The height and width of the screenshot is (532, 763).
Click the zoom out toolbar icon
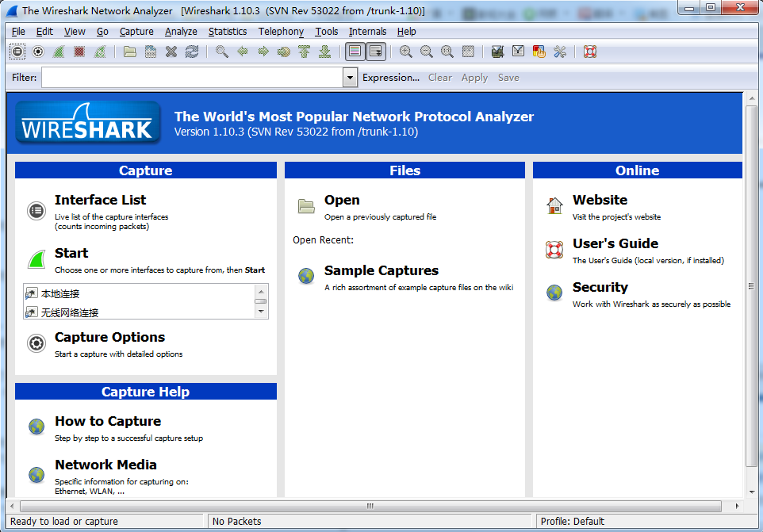tap(427, 52)
